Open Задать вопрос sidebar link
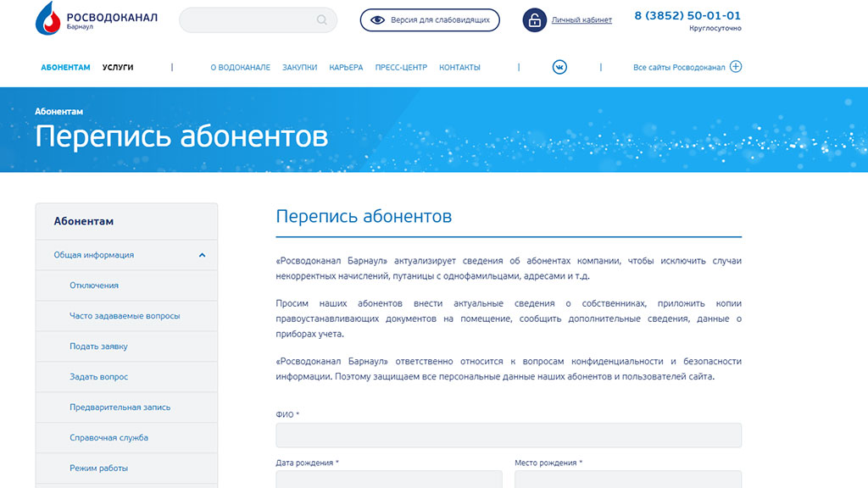Viewport: 868px width, 488px height. (98, 377)
